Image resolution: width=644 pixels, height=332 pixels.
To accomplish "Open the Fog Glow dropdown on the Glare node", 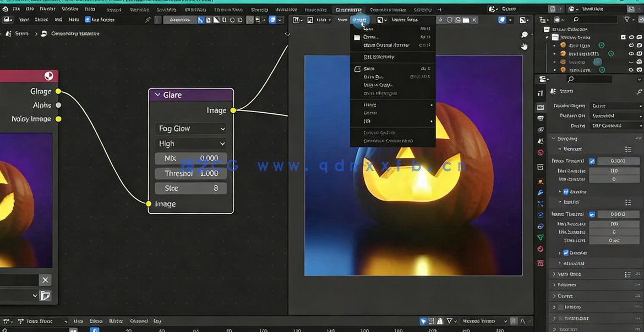I will coord(190,129).
